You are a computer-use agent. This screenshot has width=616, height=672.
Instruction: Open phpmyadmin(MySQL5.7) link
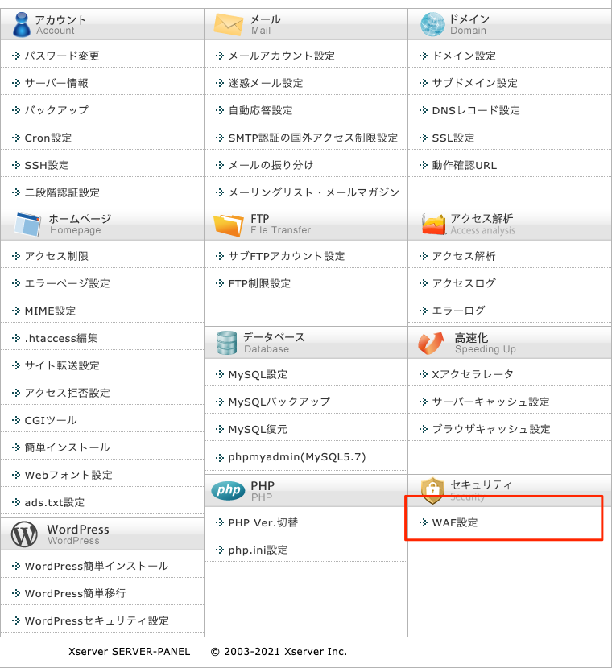[x=296, y=456]
